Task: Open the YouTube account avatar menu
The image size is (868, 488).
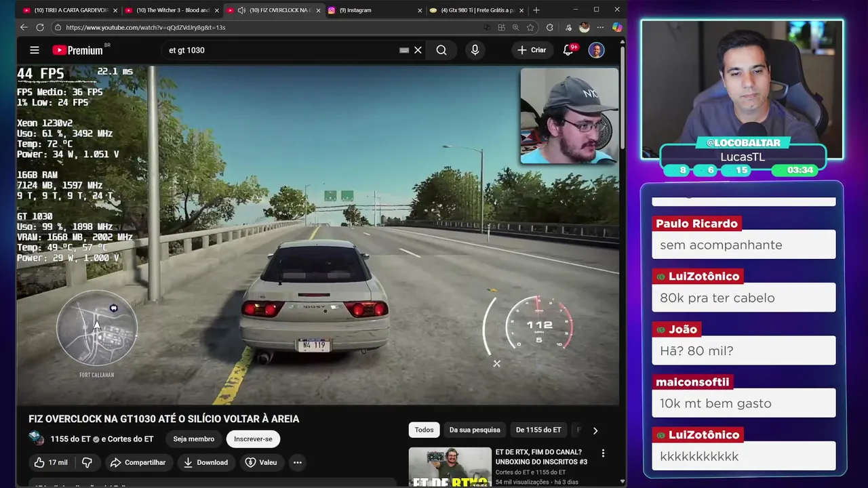Action: tap(596, 50)
